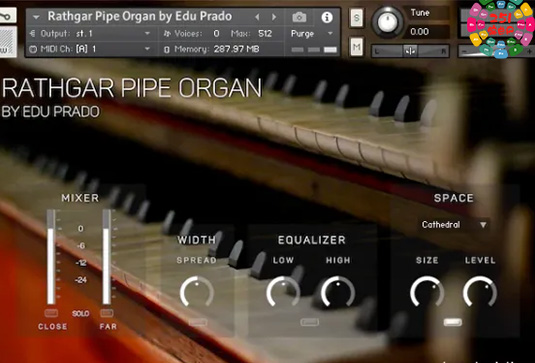
Task: Click the memory icon
Action: click(x=167, y=49)
